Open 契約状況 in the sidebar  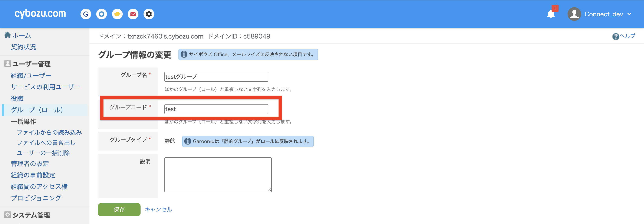pos(23,47)
